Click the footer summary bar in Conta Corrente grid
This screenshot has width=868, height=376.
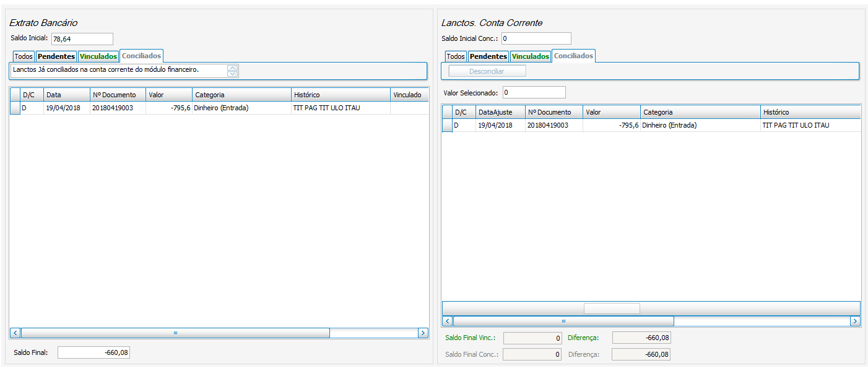[x=651, y=308]
